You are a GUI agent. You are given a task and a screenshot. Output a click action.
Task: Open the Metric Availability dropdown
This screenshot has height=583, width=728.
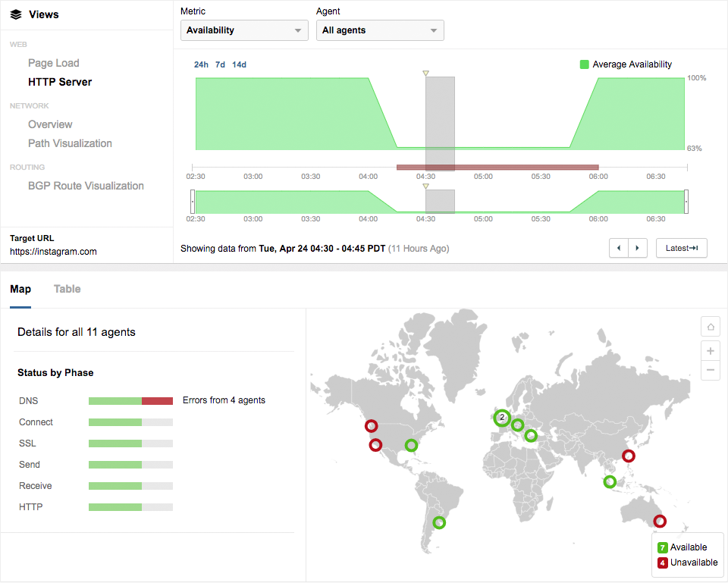[244, 30]
